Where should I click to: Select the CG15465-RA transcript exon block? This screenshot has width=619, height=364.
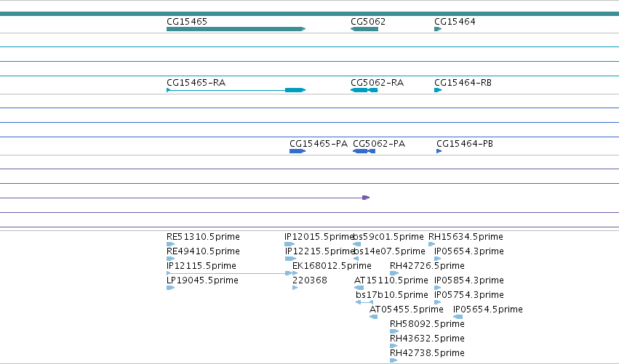point(295,90)
